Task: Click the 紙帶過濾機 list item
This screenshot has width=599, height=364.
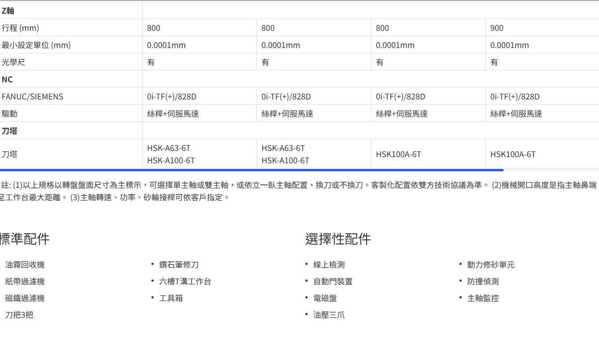Action: pyautogui.click(x=25, y=282)
